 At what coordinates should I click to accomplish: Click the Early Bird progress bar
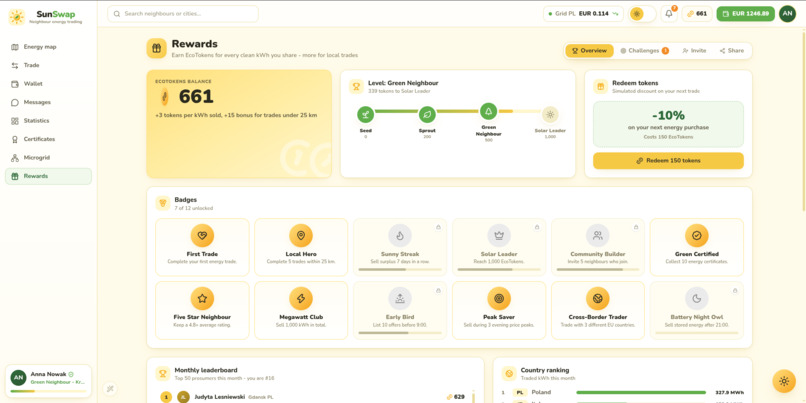[400, 333]
